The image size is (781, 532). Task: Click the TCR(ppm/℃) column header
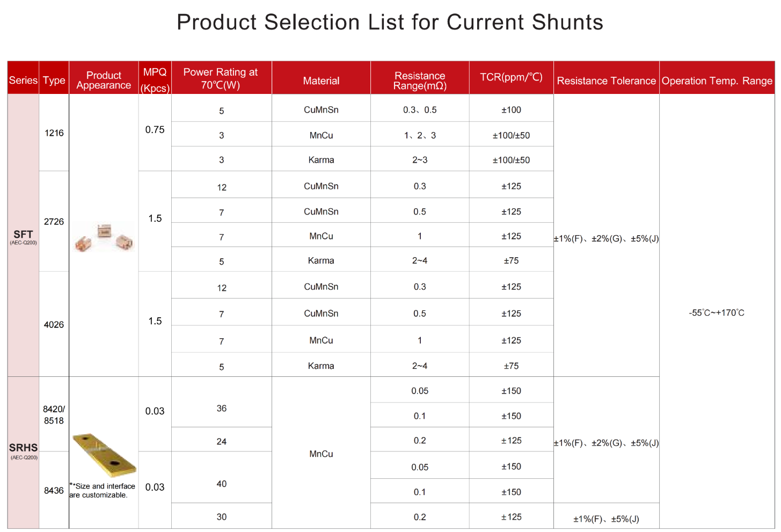[x=511, y=78]
